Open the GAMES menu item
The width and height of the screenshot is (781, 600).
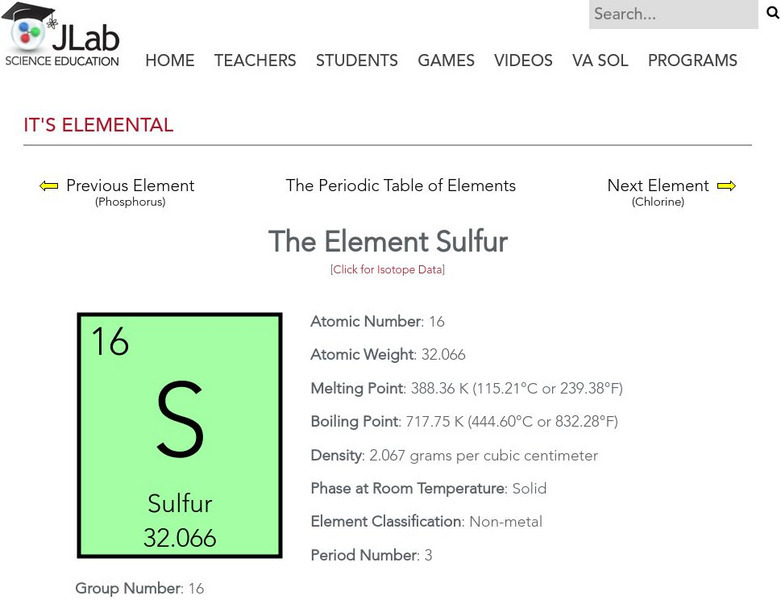click(446, 61)
